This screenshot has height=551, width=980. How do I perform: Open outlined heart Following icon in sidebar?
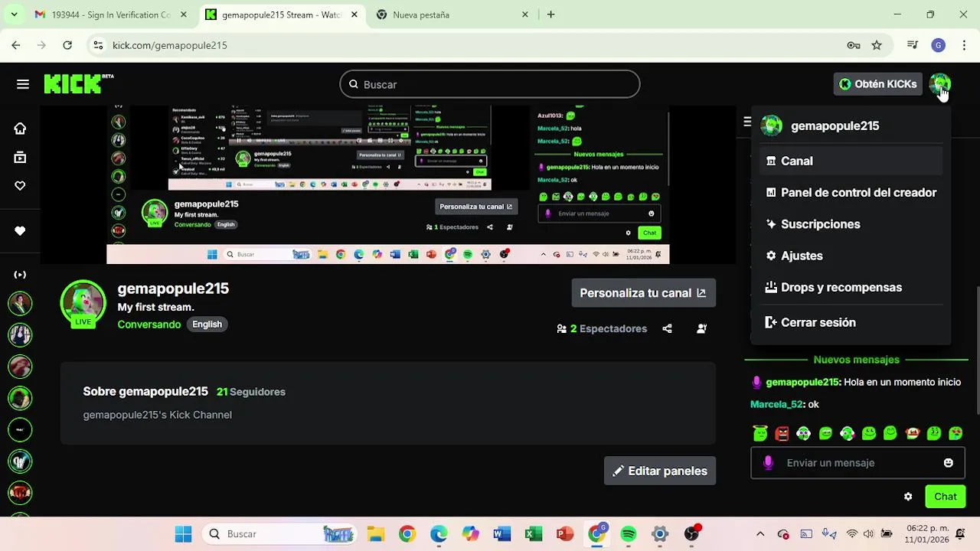tap(20, 186)
